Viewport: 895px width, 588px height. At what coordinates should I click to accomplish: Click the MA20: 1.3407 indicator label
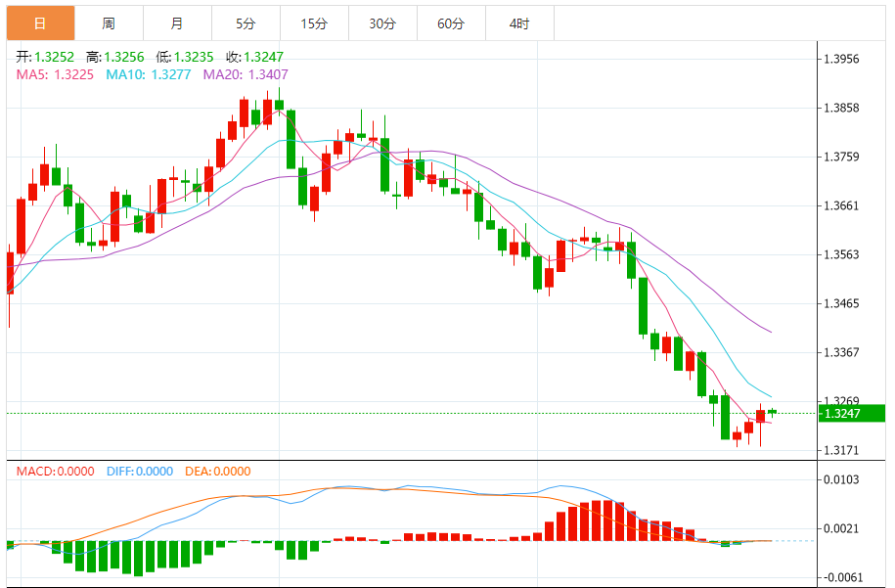point(246,74)
